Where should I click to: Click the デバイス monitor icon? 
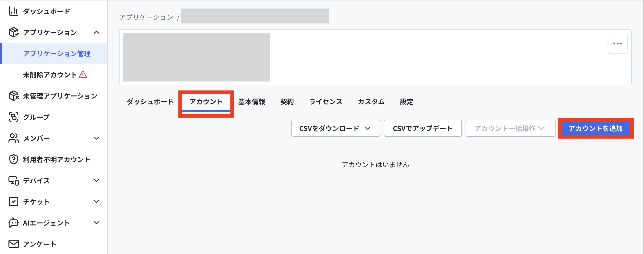click(x=13, y=181)
